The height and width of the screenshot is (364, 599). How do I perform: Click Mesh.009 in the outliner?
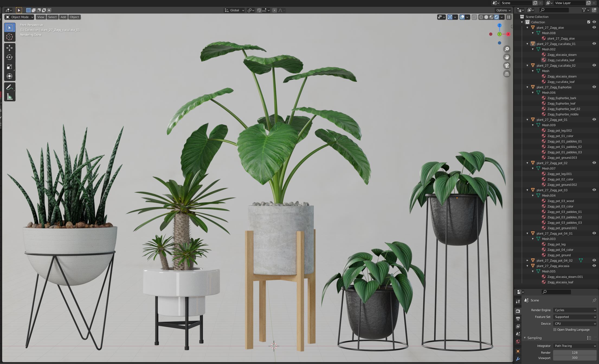click(x=549, y=125)
